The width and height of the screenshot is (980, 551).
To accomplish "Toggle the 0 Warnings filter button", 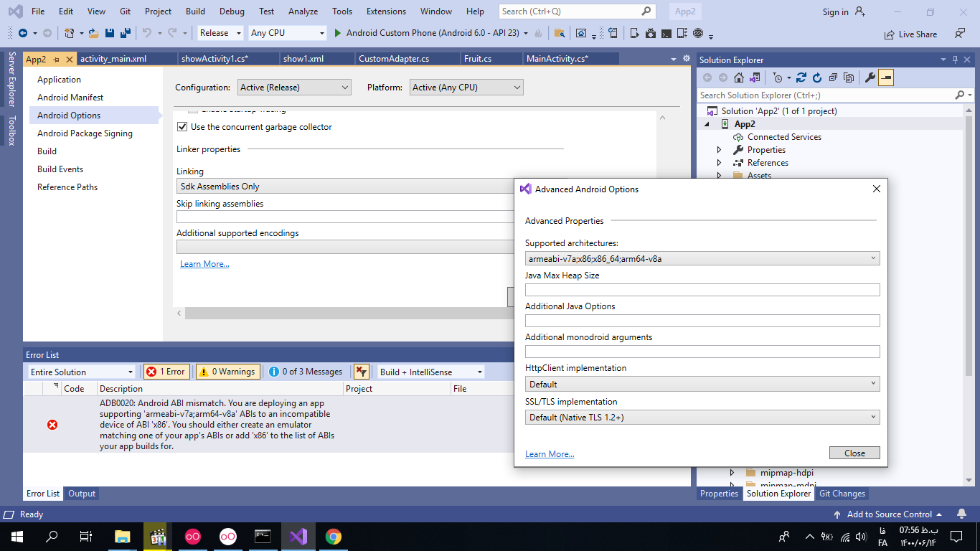I will [x=227, y=372].
